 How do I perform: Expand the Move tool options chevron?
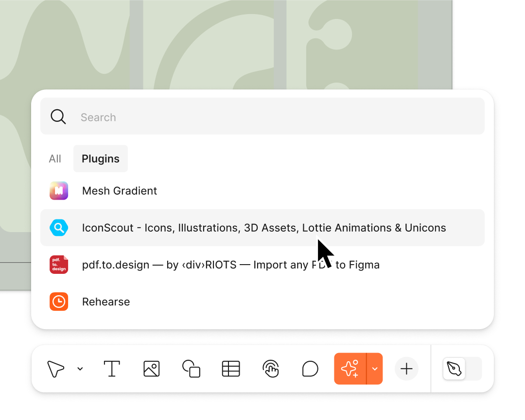pos(80,369)
